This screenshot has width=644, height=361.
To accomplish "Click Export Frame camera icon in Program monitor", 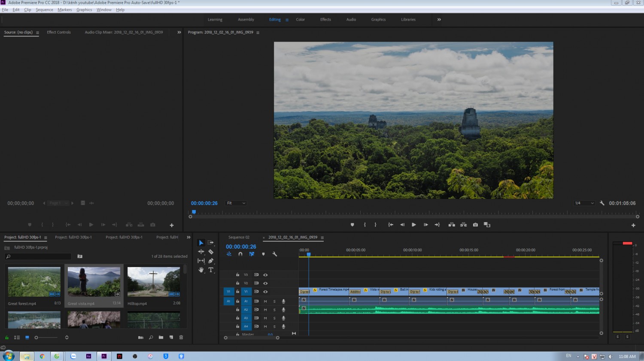I will click(x=475, y=225).
